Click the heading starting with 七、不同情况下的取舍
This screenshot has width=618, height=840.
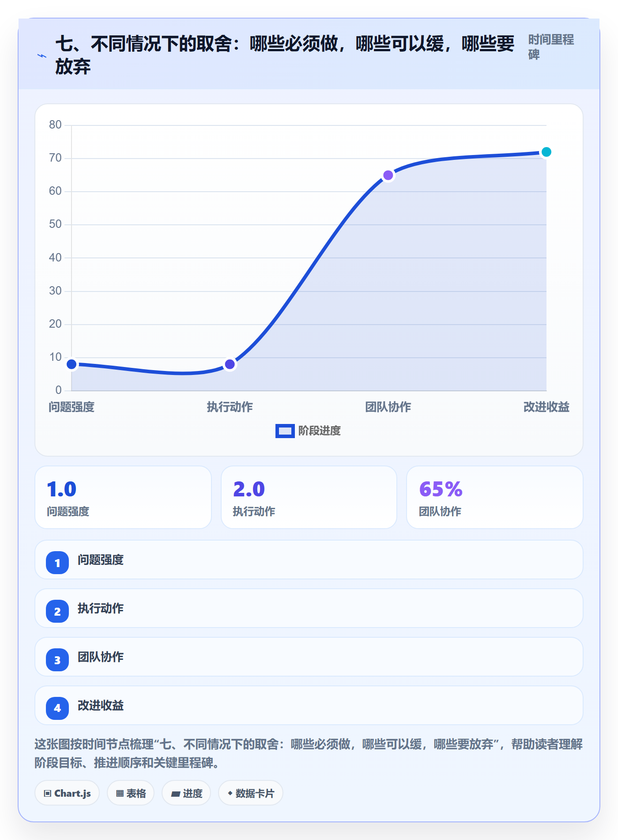285,55
